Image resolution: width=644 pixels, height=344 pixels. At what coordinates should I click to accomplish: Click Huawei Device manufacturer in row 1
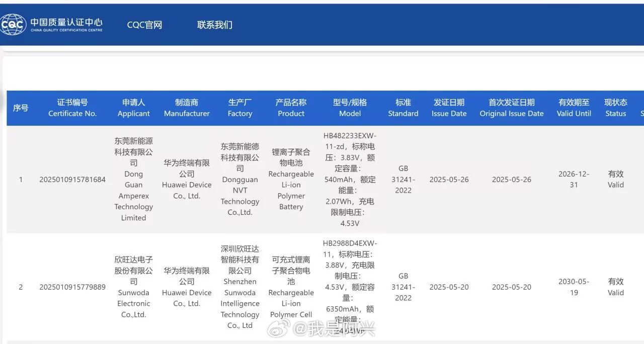point(187,180)
